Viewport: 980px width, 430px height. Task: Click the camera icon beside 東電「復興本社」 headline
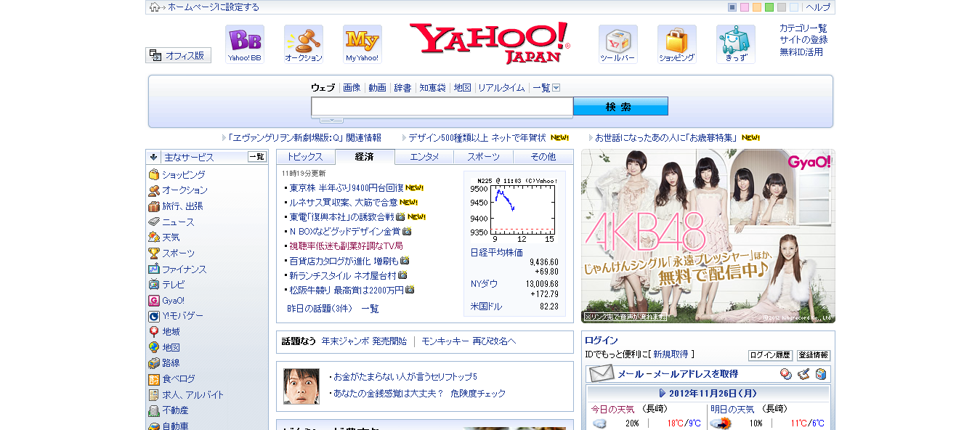click(x=400, y=217)
